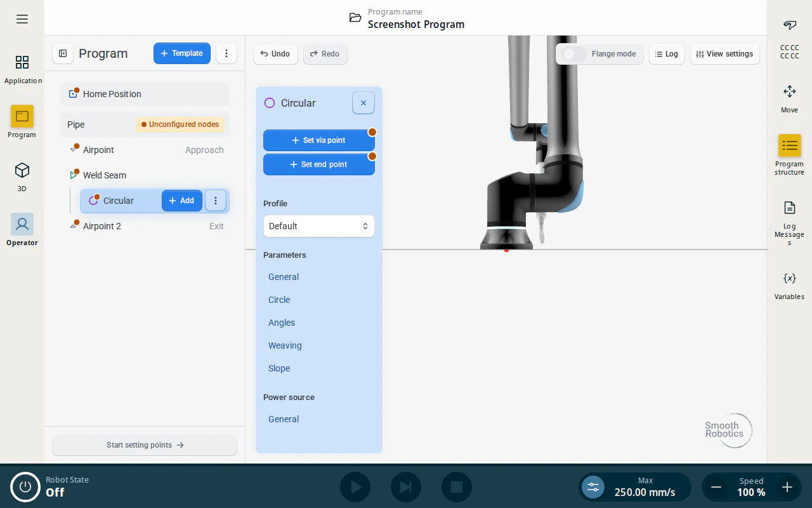Click the Set via point button

(x=319, y=140)
